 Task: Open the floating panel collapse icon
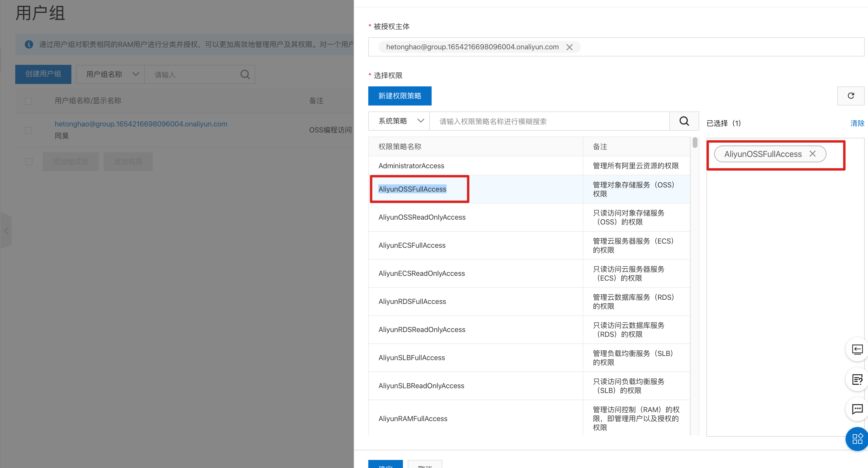857,349
